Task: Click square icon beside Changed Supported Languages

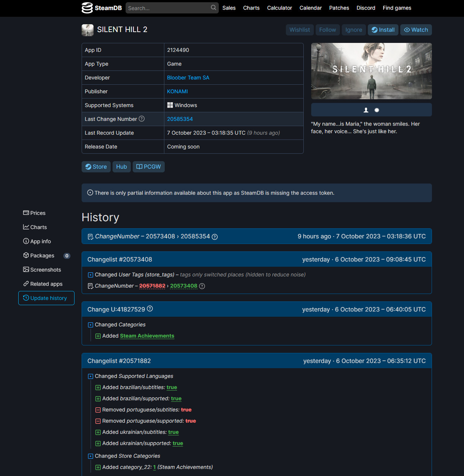Action: coord(91,376)
